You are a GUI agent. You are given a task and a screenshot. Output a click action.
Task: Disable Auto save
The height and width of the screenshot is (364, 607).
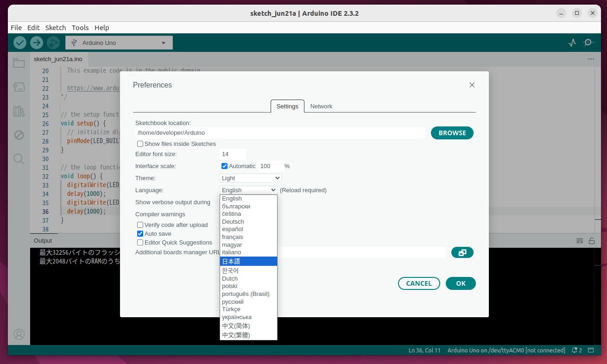click(x=140, y=233)
